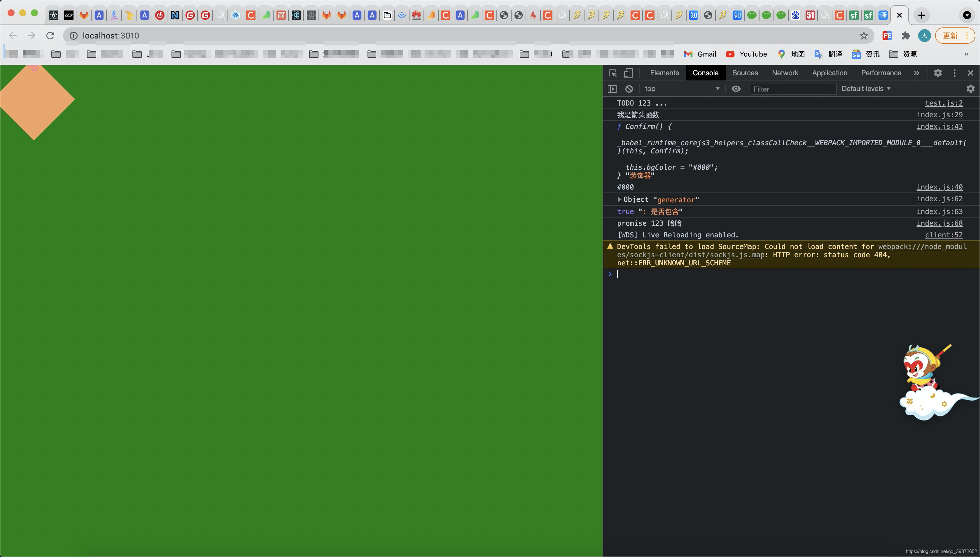Switch to the Console tab
Viewport: 980px width, 557px height.
click(x=705, y=73)
